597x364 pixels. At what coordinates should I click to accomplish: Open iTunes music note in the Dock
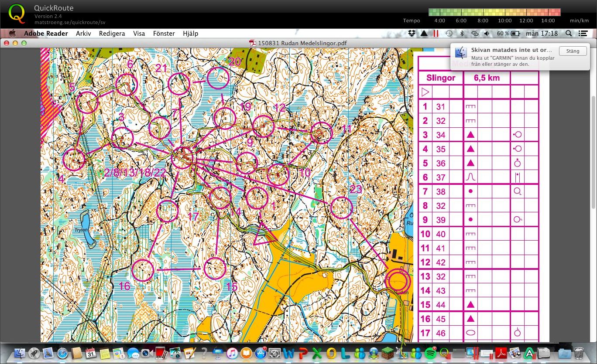coord(232,354)
